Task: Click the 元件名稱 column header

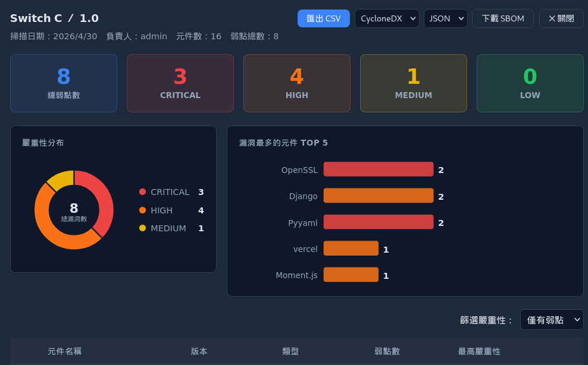Action: 64,351
